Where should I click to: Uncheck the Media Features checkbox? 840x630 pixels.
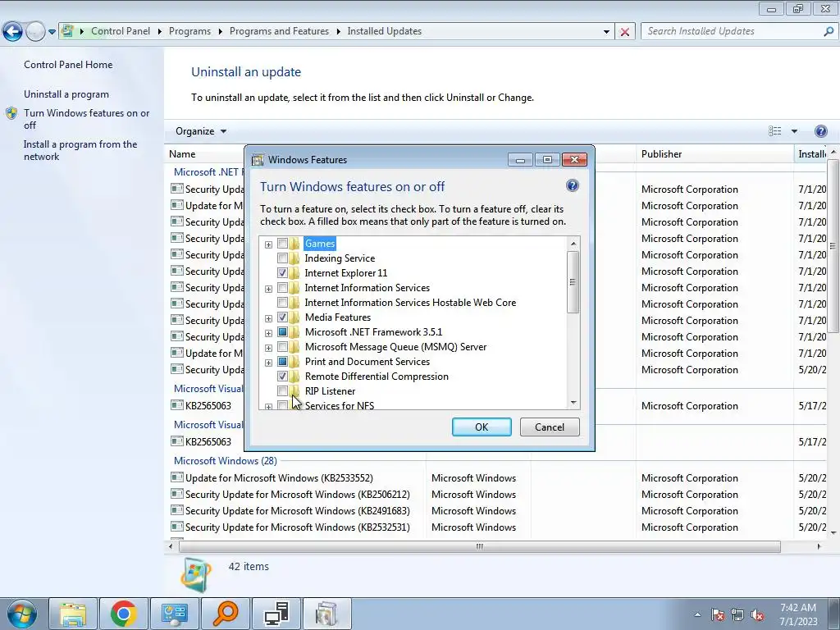click(282, 317)
